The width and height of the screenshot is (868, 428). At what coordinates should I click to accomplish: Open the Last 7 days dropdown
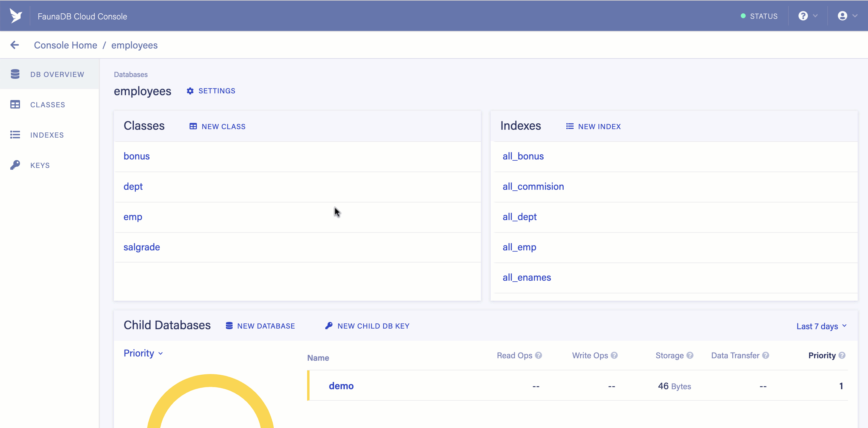click(821, 326)
